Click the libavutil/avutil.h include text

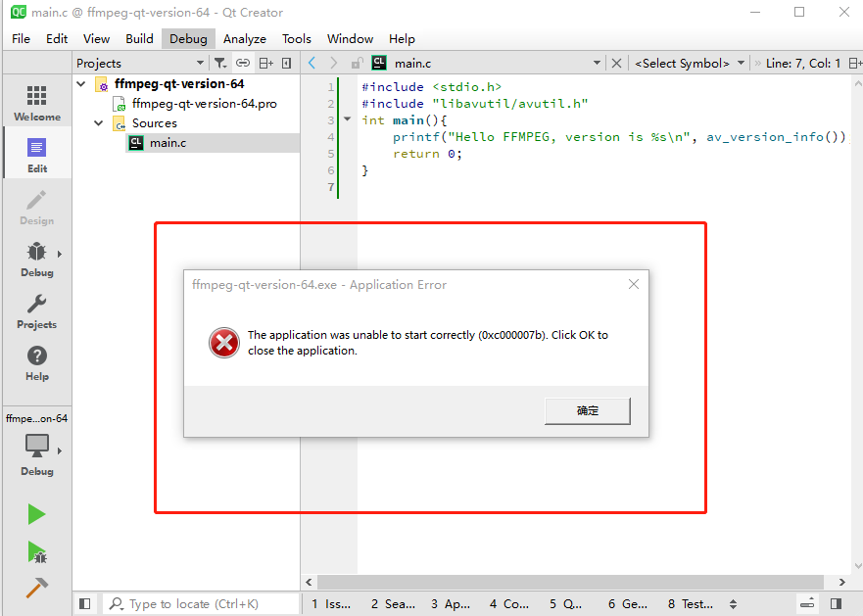coord(510,104)
